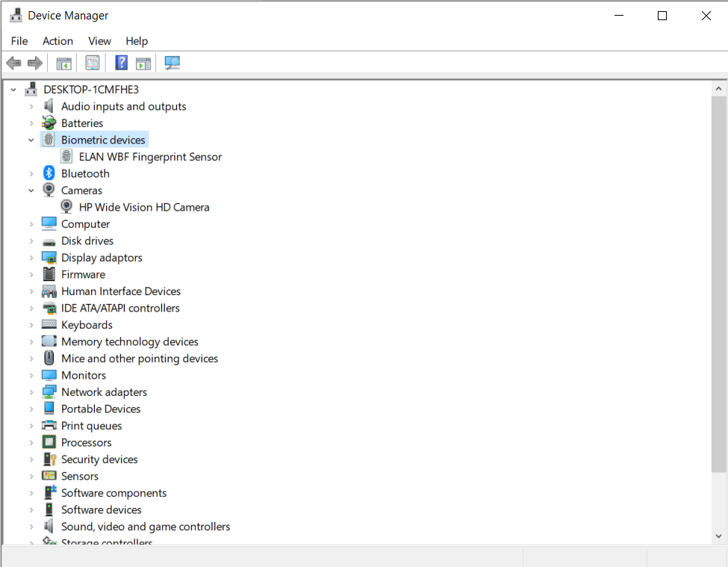Collapse the Biometric devices category
The height and width of the screenshot is (567, 728).
coord(31,140)
